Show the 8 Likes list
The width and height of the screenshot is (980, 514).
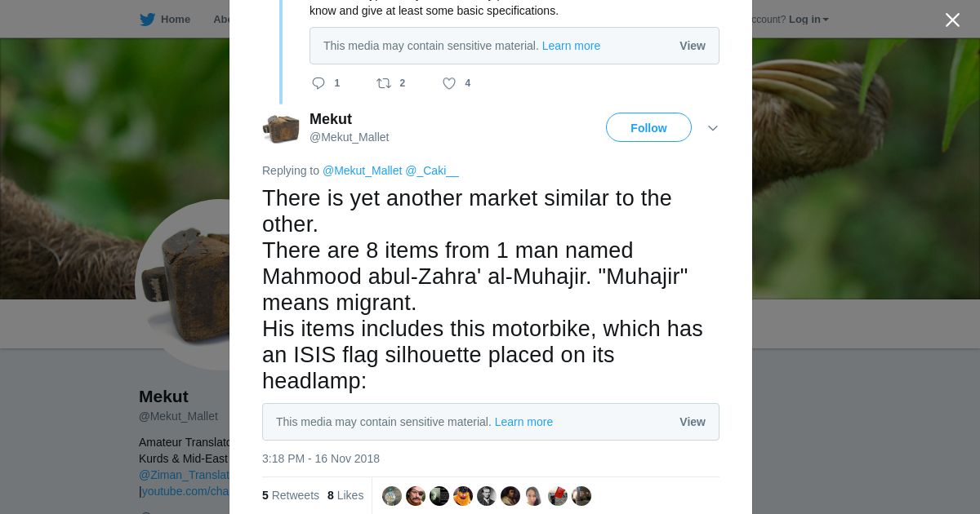[x=345, y=495]
